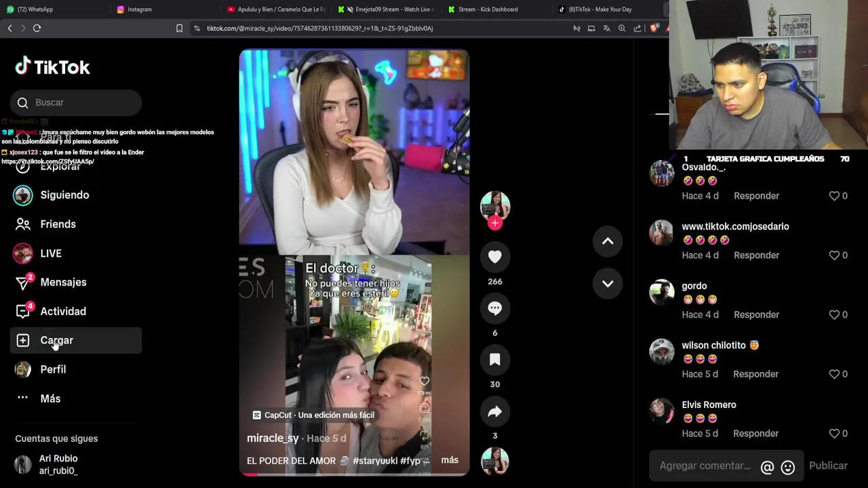Switch to TikTok - Make Your Day tab
Viewport: 868px width, 488px height.
[608, 9]
